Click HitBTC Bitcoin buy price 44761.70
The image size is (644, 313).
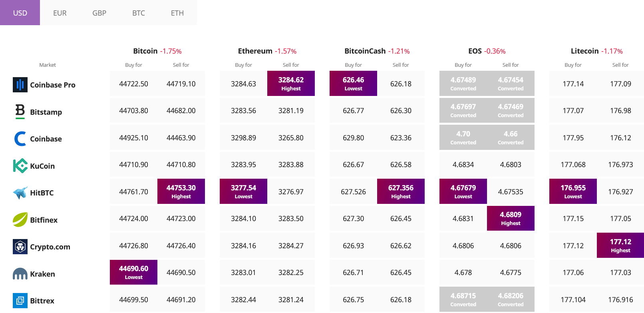tap(133, 192)
